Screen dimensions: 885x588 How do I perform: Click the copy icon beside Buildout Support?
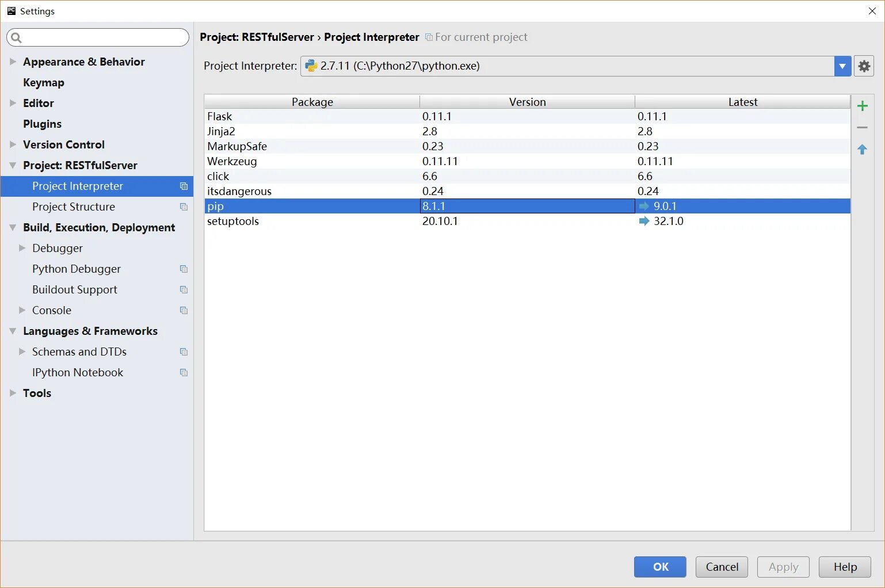184,290
